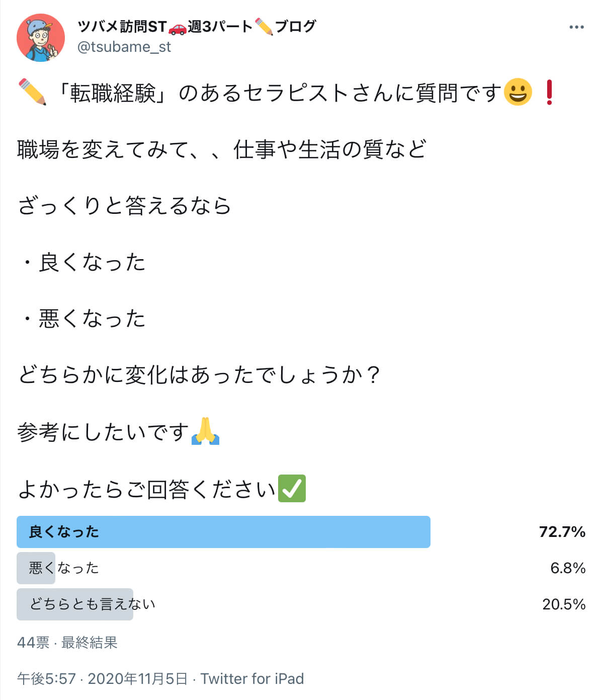Open the display name ツバメ訪問ST週3パート
The height and width of the screenshot is (700, 600).
click(x=197, y=26)
